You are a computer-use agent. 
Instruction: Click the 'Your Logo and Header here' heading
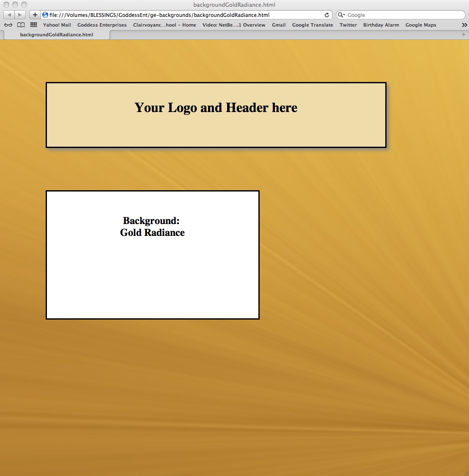click(x=216, y=107)
